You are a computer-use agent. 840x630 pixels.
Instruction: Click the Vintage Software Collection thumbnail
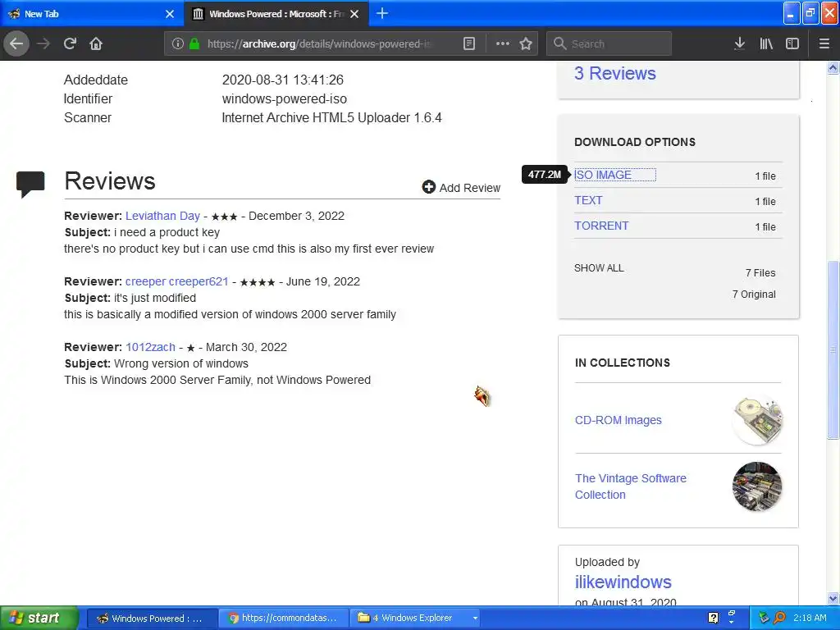757,486
